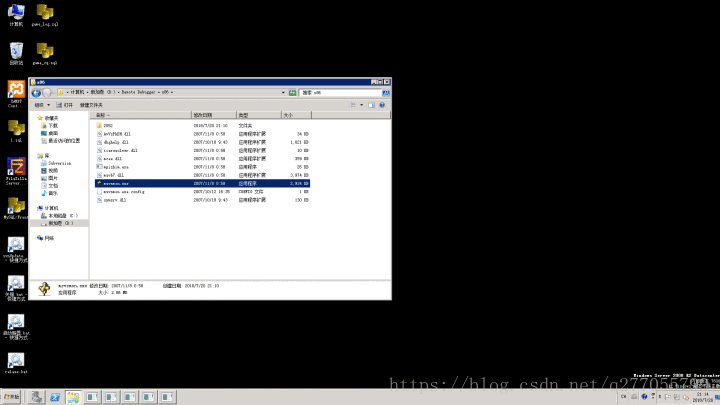Open the address bar history dropdown
This screenshot has width=720, height=405.
(x=283, y=93)
